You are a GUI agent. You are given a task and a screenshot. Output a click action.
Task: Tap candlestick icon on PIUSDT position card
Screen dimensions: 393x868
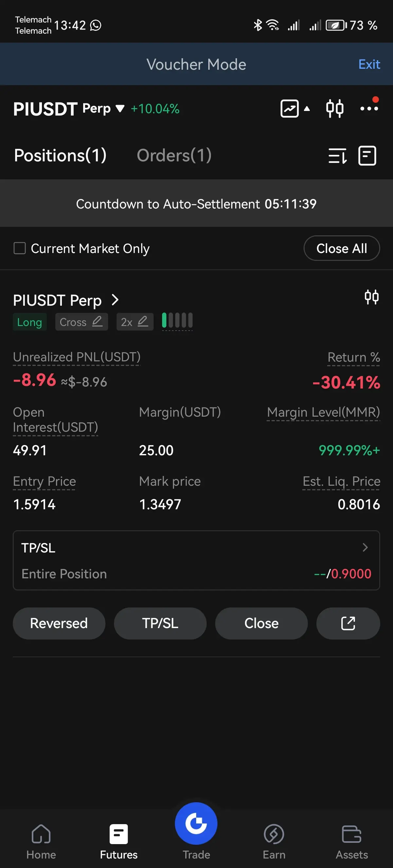pyautogui.click(x=371, y=297)
